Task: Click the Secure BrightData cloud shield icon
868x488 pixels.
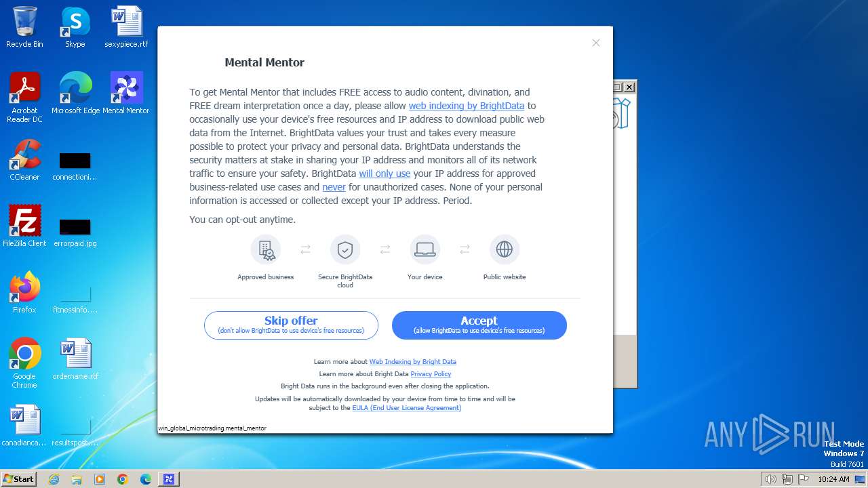Action: tap(345, 249)
